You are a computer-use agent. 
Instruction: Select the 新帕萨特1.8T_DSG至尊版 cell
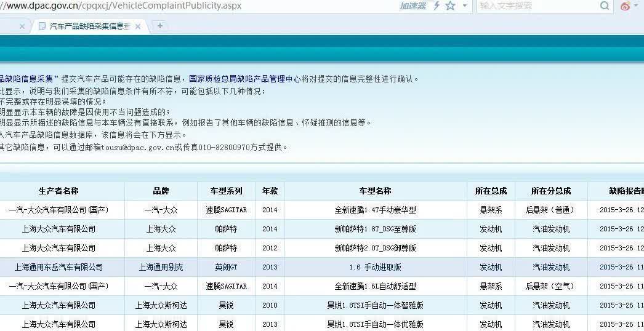point(376,229)
